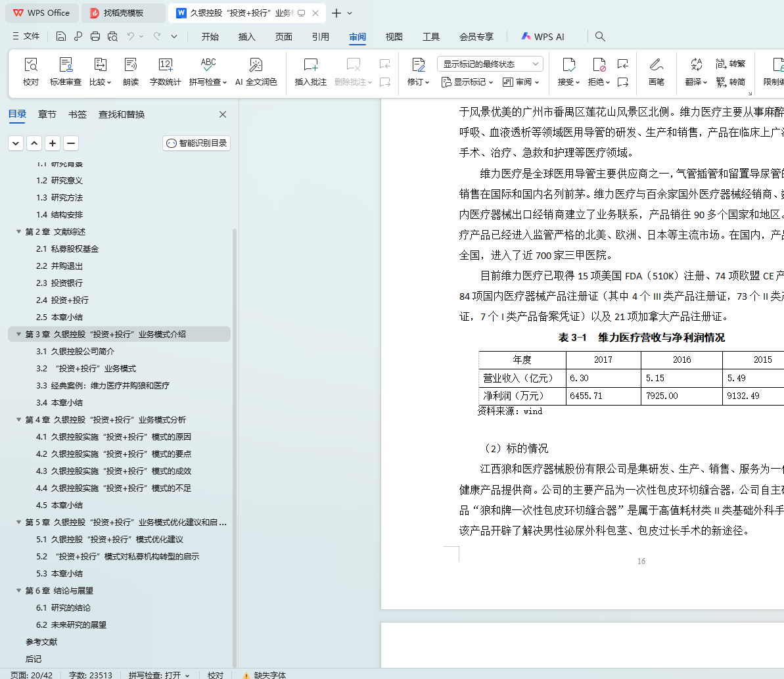
Task: Click 缺失字体 warning in status bar
Action: point(264,675)
